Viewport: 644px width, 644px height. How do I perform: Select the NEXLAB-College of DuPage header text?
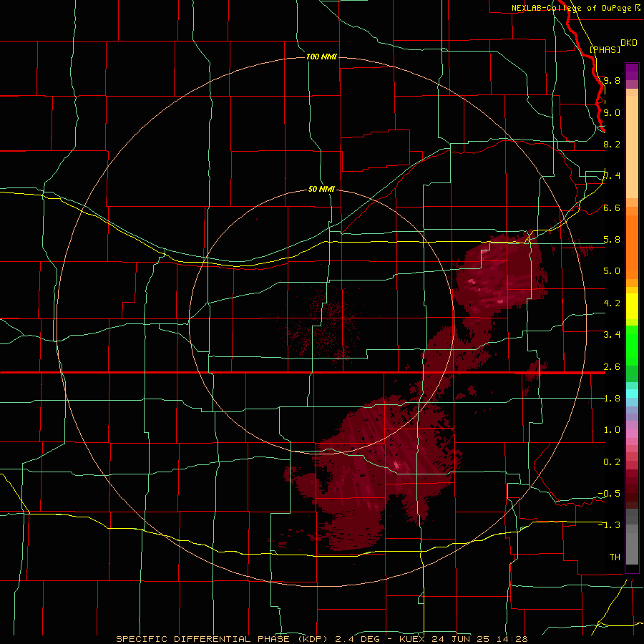(x=572, y=8)
